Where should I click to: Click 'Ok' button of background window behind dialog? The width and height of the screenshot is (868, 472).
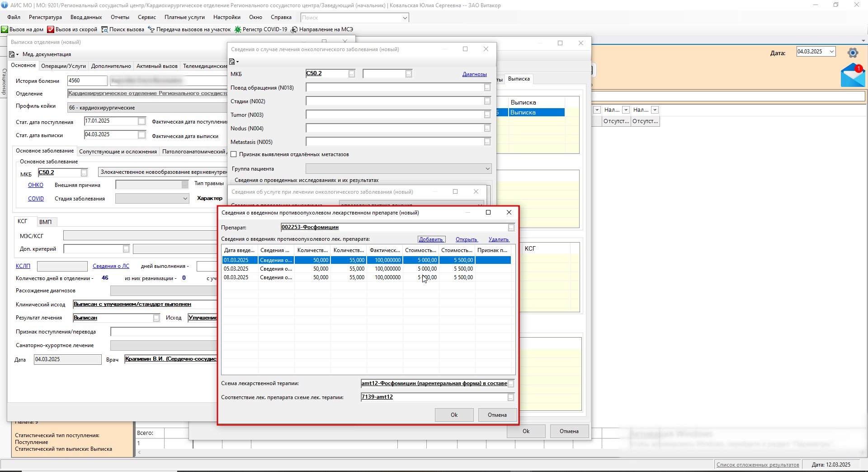click(526, 431)
